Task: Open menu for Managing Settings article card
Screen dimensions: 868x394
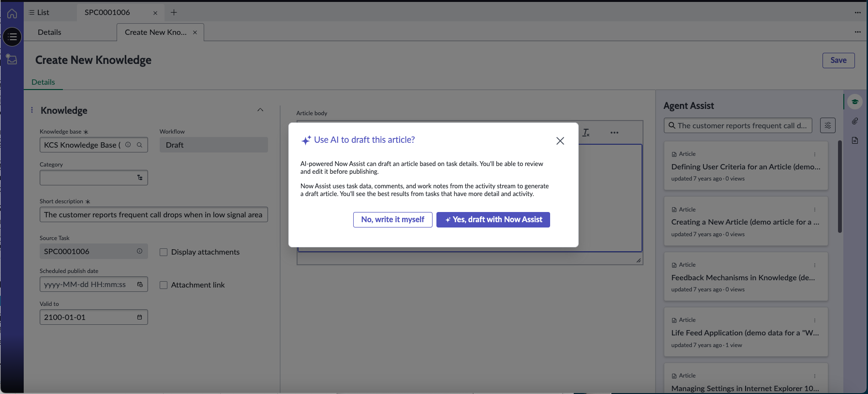Action: tap(815, 376)
